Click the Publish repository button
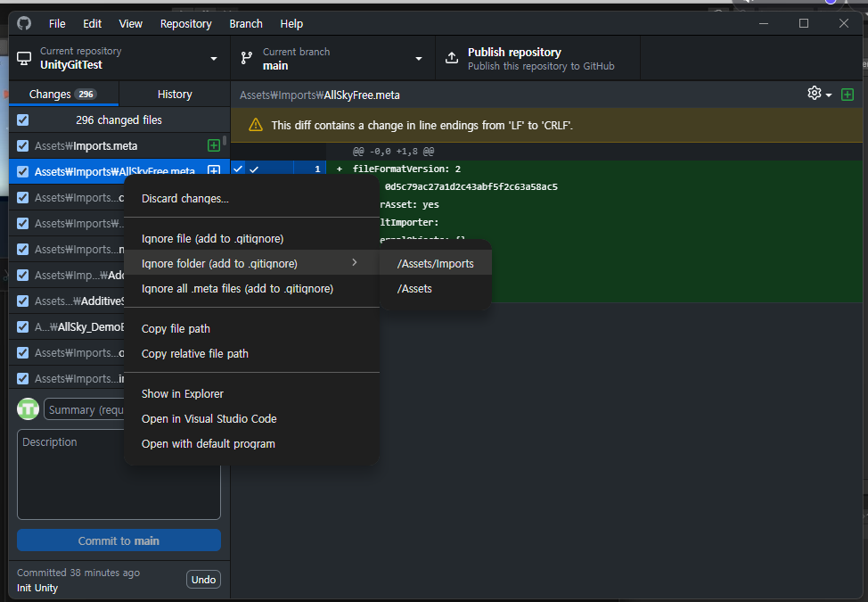 tap(537, 58)
